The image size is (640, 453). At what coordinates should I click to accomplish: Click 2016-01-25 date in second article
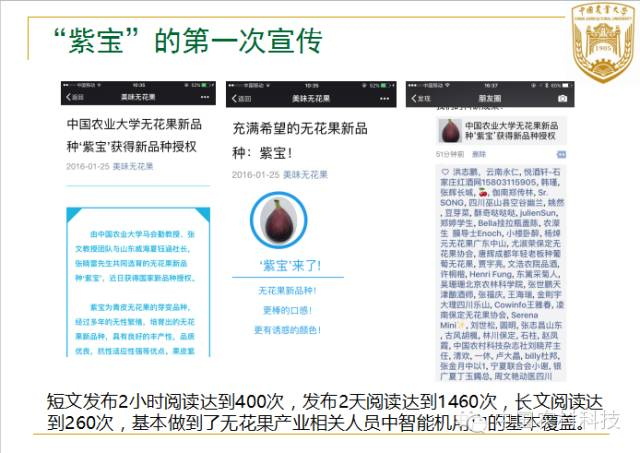tap(256, 175)
